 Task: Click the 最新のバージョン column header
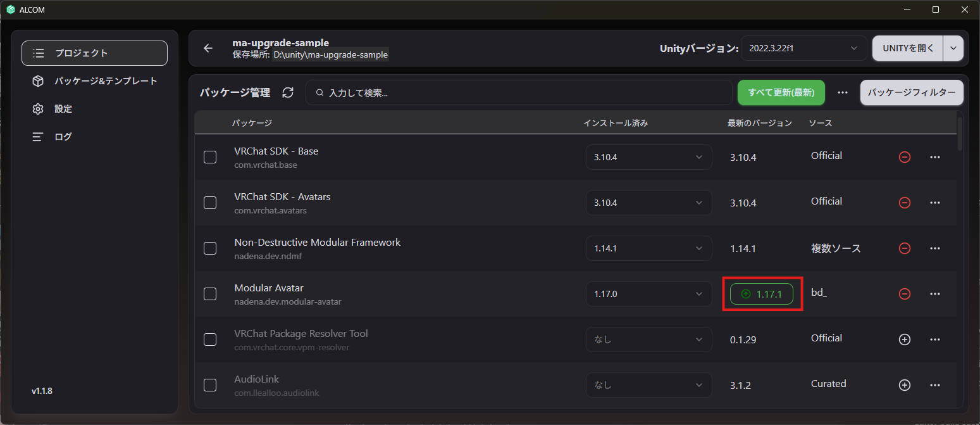tap(760, 123)
